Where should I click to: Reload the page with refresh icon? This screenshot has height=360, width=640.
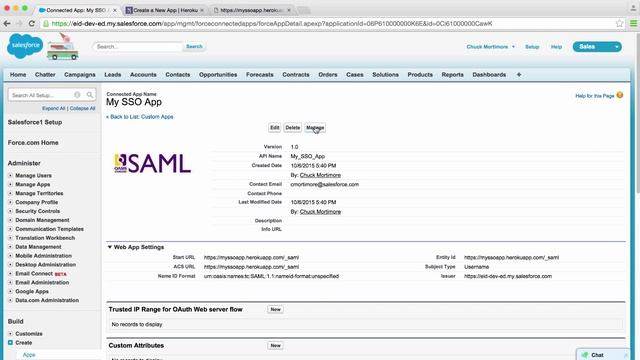31,24
